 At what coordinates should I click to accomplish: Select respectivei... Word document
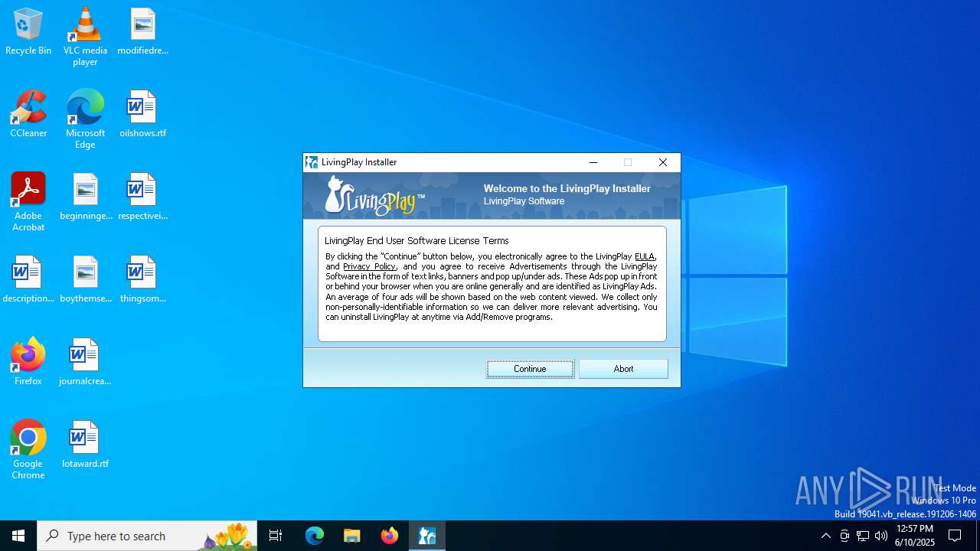click(142, 197)
